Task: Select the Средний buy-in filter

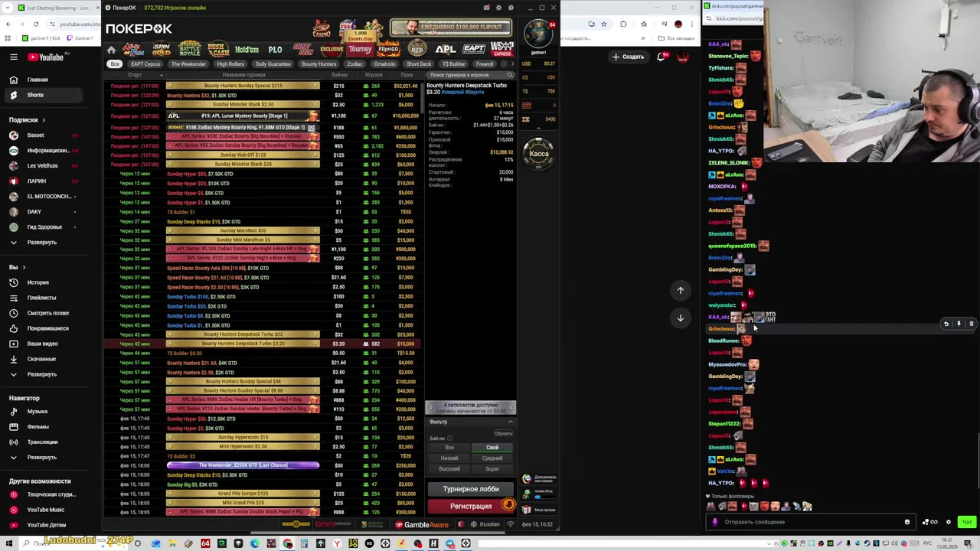Action: click(x=492, y=458)
